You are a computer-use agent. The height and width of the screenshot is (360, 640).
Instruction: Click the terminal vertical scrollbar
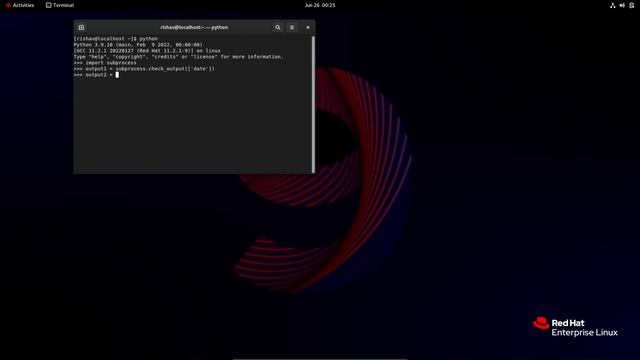pos(313,104)
